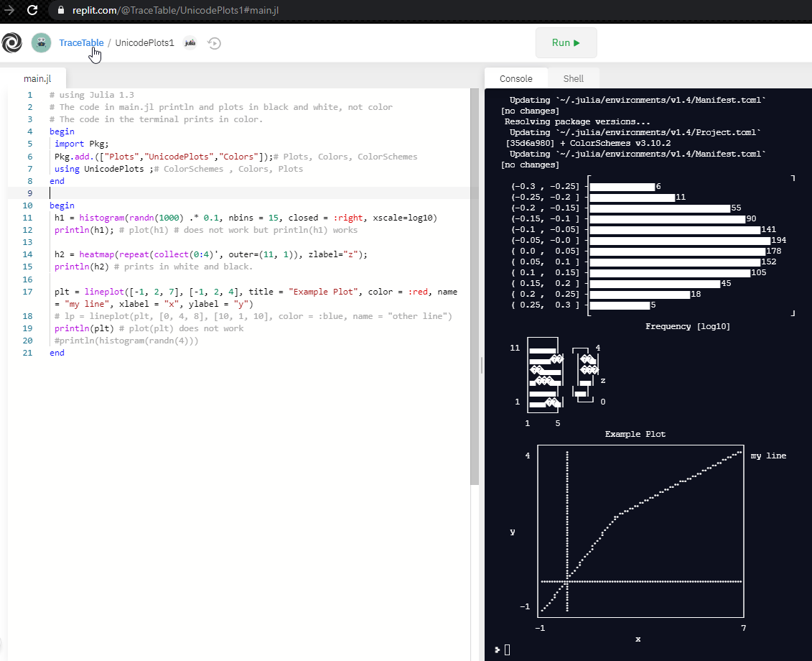
Task: Reload the page with the refresh icon
Action: pos(32,10)
